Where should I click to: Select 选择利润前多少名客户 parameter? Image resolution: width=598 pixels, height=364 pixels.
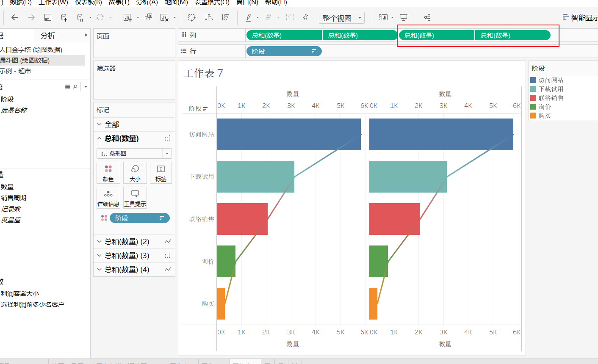coord(33,304)
